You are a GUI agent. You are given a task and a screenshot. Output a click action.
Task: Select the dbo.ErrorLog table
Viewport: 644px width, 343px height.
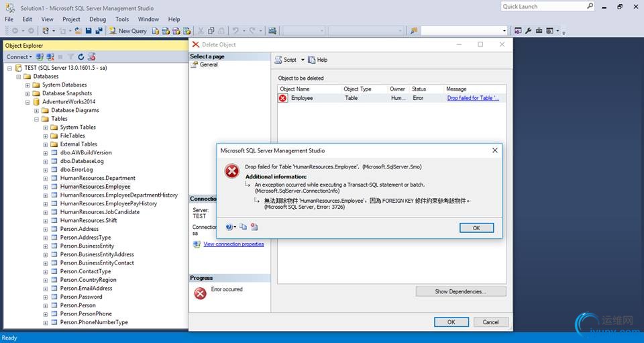point(76,170)
